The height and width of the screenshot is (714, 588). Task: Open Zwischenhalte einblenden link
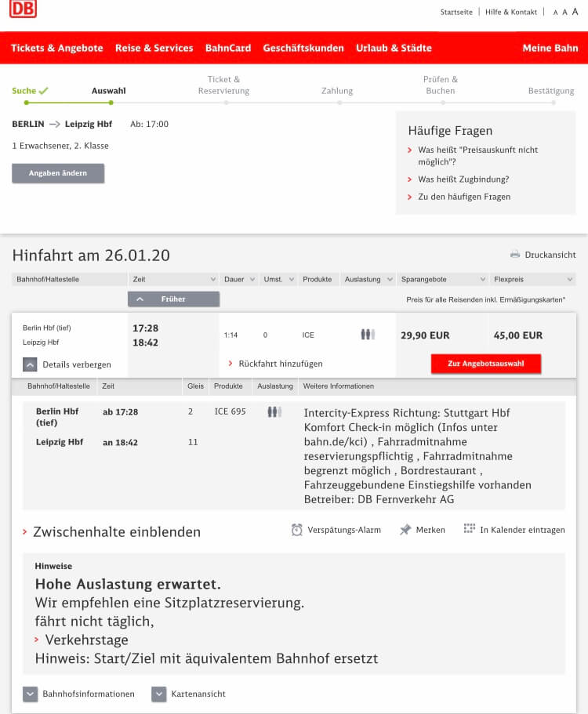pos(116,531)
